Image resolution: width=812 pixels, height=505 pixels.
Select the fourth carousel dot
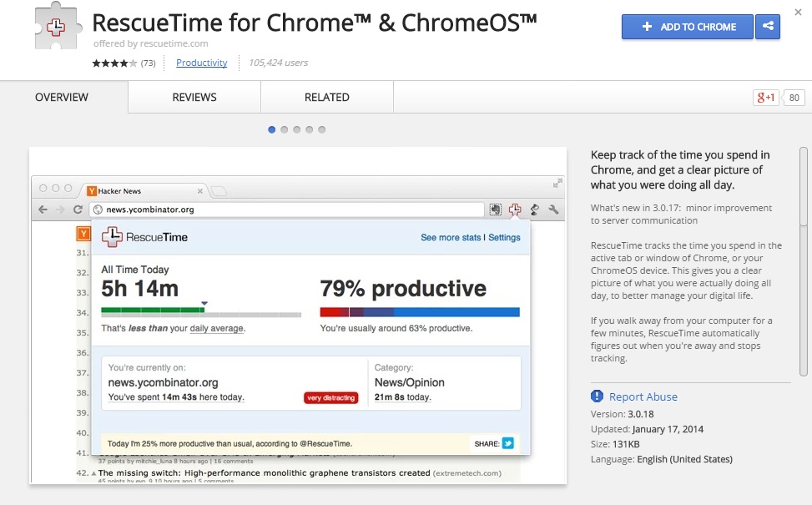coord(309,129)
